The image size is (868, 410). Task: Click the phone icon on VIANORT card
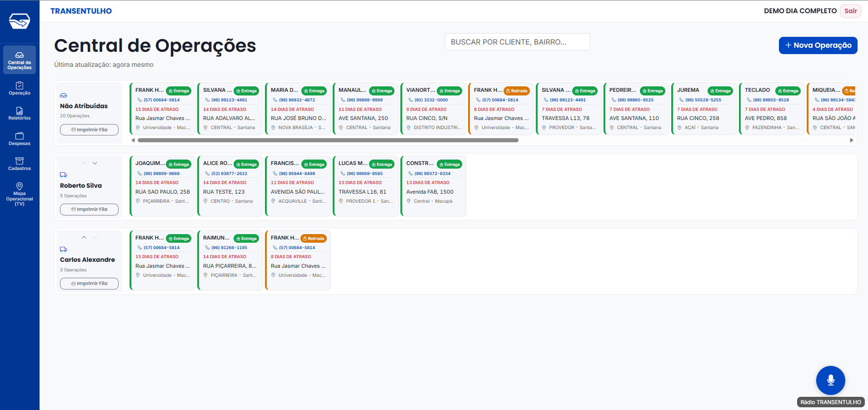click(410, 100)
